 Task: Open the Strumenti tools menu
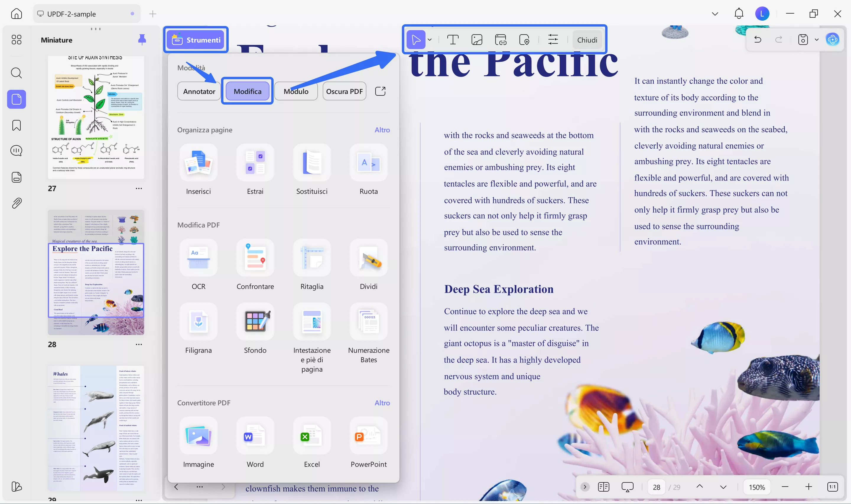[196, 40]
